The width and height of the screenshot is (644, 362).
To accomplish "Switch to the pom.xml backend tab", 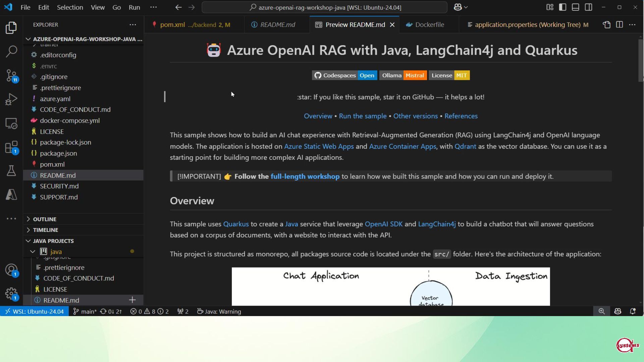I will tap(195, 25).
